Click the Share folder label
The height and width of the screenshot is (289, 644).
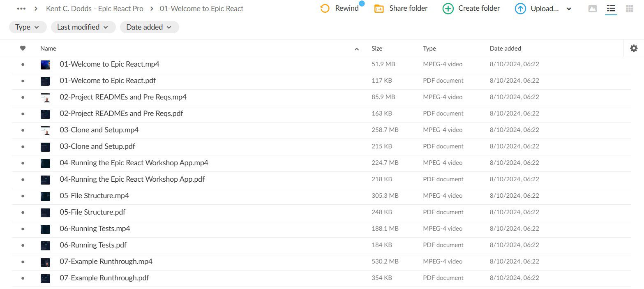409,9
